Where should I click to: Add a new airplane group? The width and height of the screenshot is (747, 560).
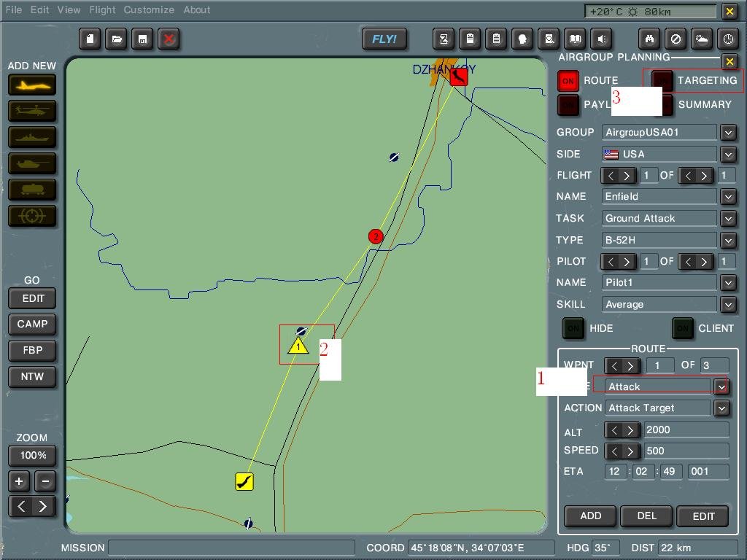[x=32, y=85]
